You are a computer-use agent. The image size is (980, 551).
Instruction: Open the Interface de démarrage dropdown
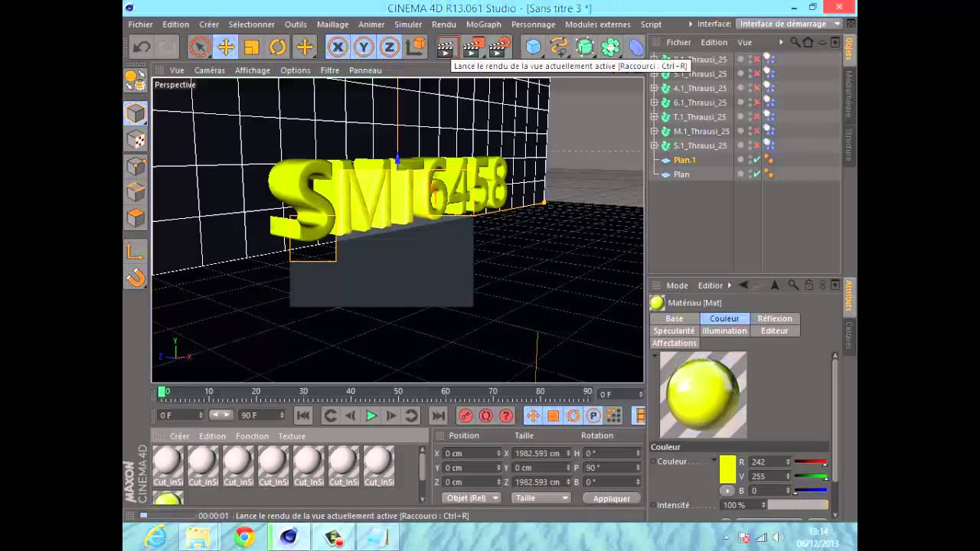789,24
